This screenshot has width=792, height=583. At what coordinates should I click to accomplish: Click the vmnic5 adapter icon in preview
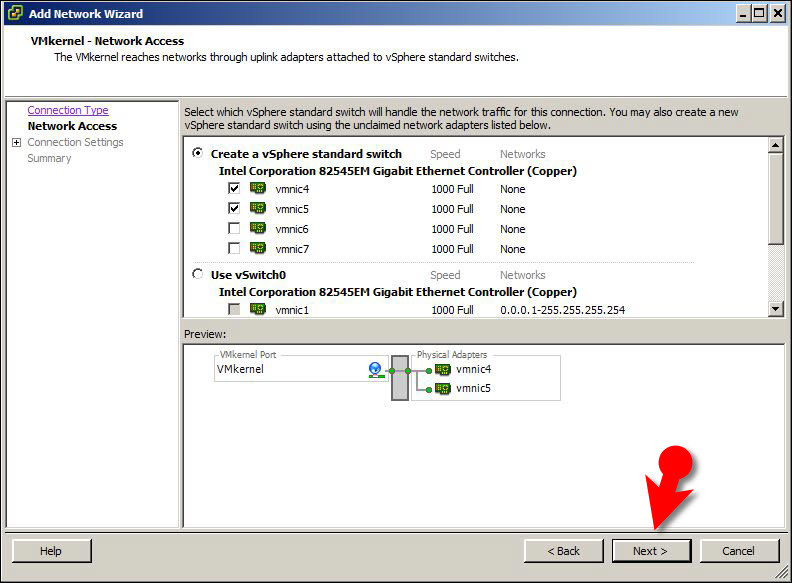(x=443, y=388)
